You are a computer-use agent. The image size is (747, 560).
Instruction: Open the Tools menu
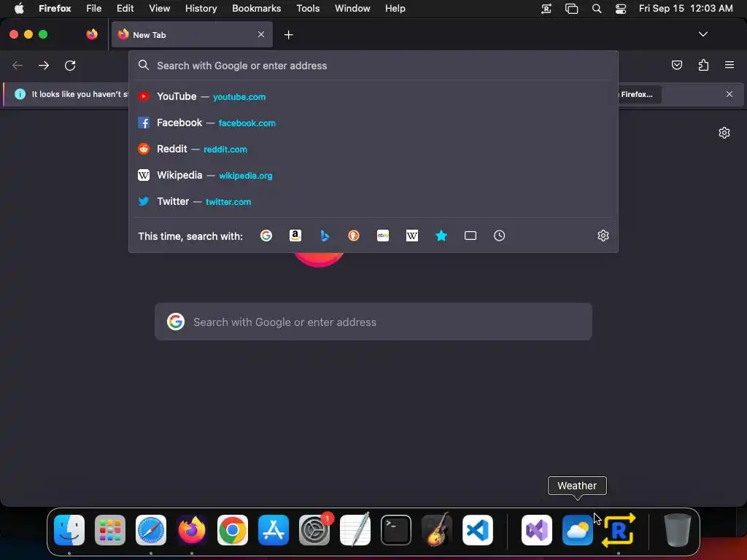308,9
